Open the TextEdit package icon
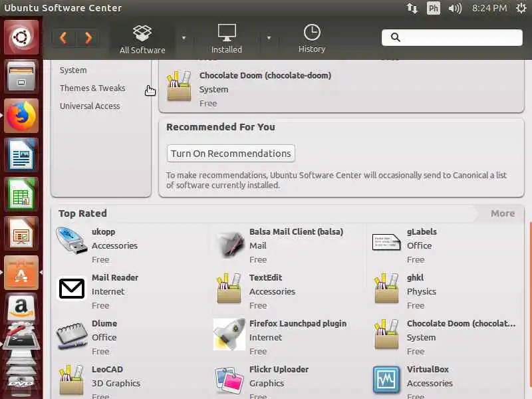Screen dimensions: 532x399 (x=229, y=288)
